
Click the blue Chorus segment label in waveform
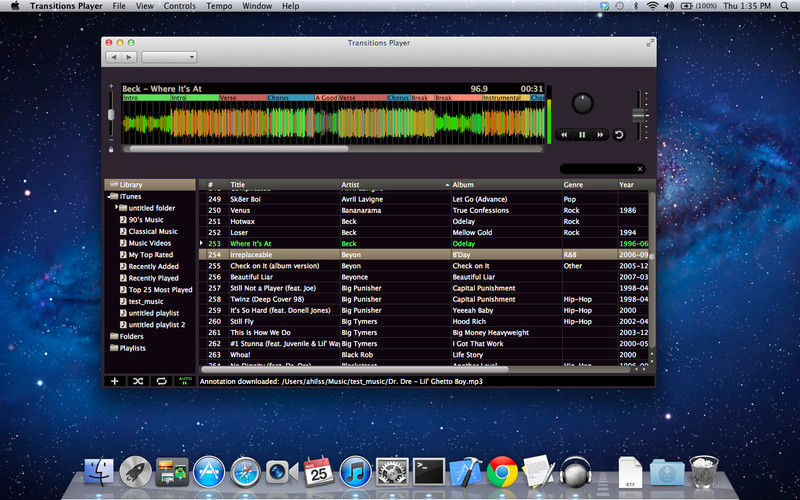point(290,97)
